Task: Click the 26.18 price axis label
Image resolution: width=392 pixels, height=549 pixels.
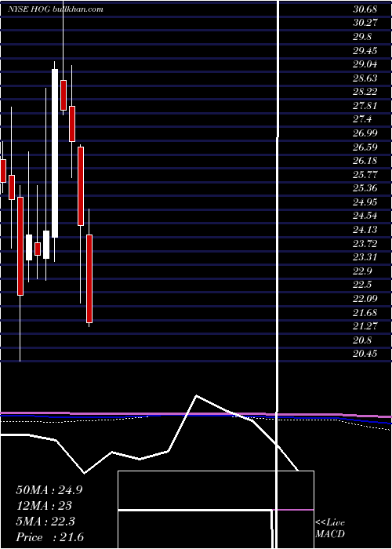Action: click(365, 161)
